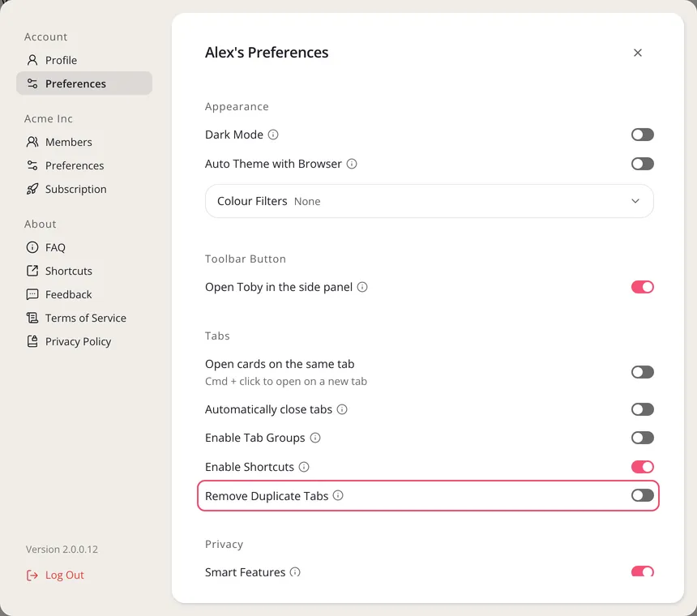The image size is (697, 616).
Task: Click the Shortcuts external link icon
Action: pyautogui.click(x=32, y=271)
